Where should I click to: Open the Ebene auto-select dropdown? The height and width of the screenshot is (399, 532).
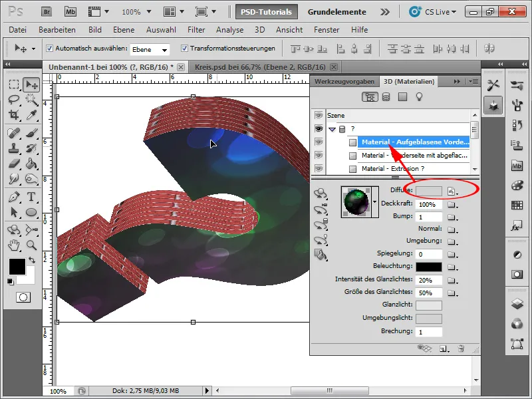click(150, 49)
